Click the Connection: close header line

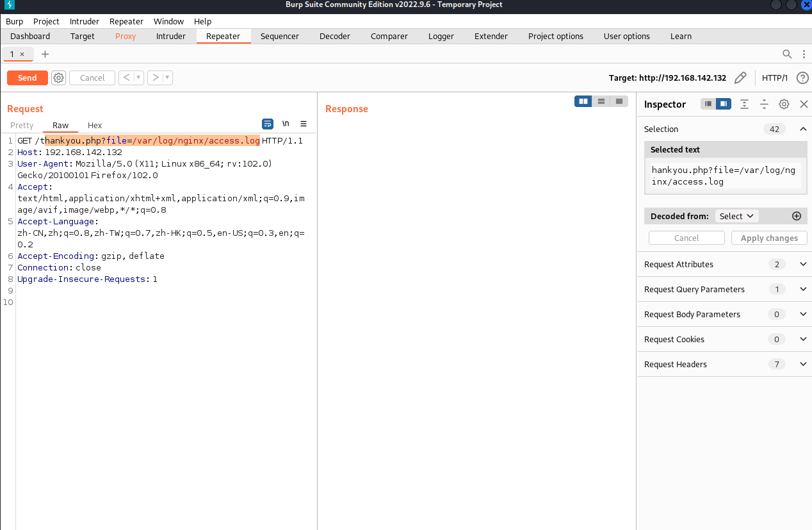pyautogui.click(x=59, y=267)
